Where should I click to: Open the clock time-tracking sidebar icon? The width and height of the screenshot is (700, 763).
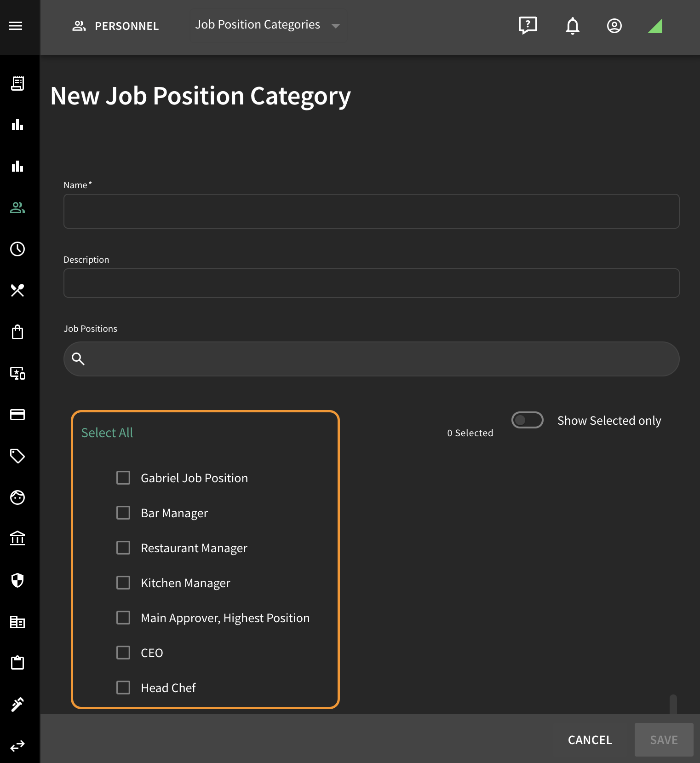[x=17, y=249]
